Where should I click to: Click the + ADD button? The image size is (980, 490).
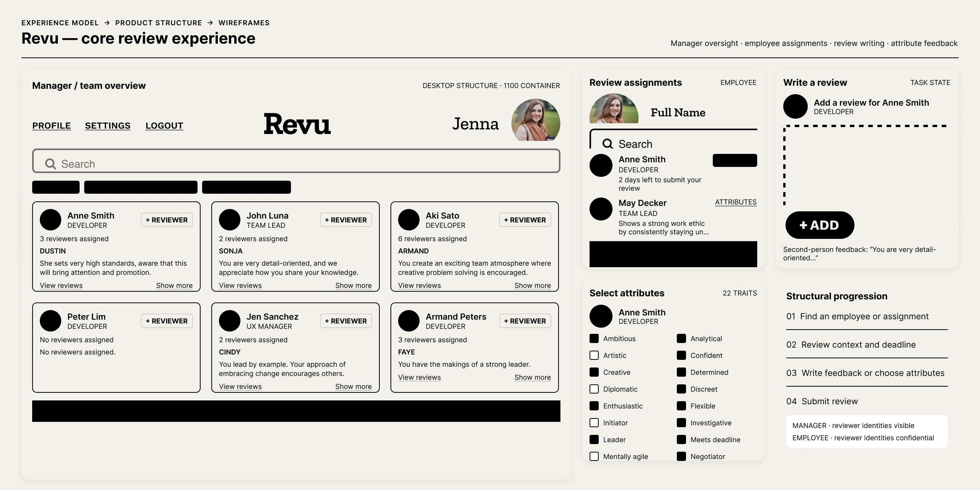[820, 225]
